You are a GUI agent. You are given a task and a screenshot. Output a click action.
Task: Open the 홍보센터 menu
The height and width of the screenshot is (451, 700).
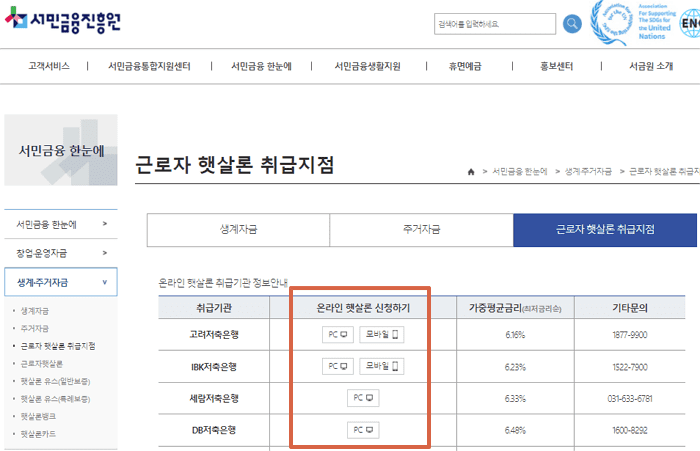(x=556, y=66)
